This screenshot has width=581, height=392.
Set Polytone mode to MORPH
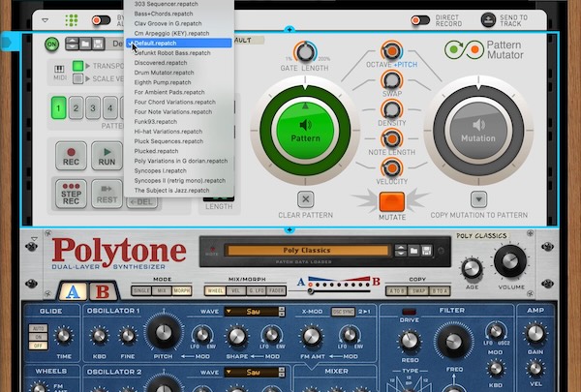182,290
